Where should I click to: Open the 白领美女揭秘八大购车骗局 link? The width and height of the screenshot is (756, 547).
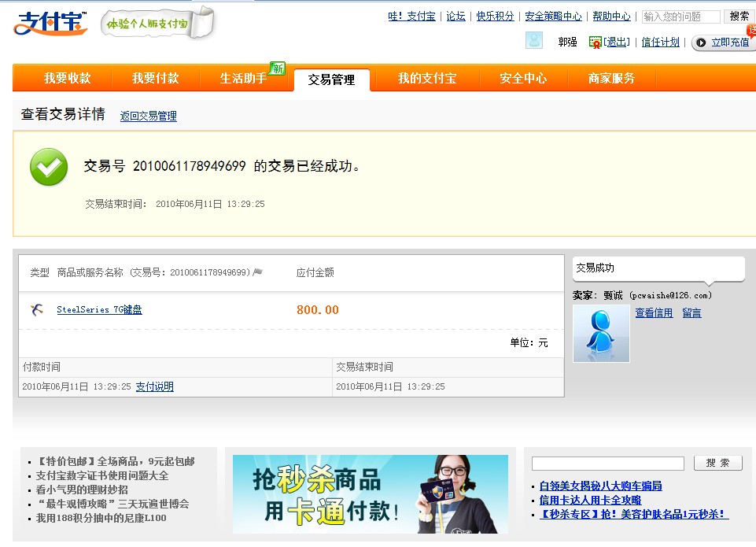click(x=601, y=486)
